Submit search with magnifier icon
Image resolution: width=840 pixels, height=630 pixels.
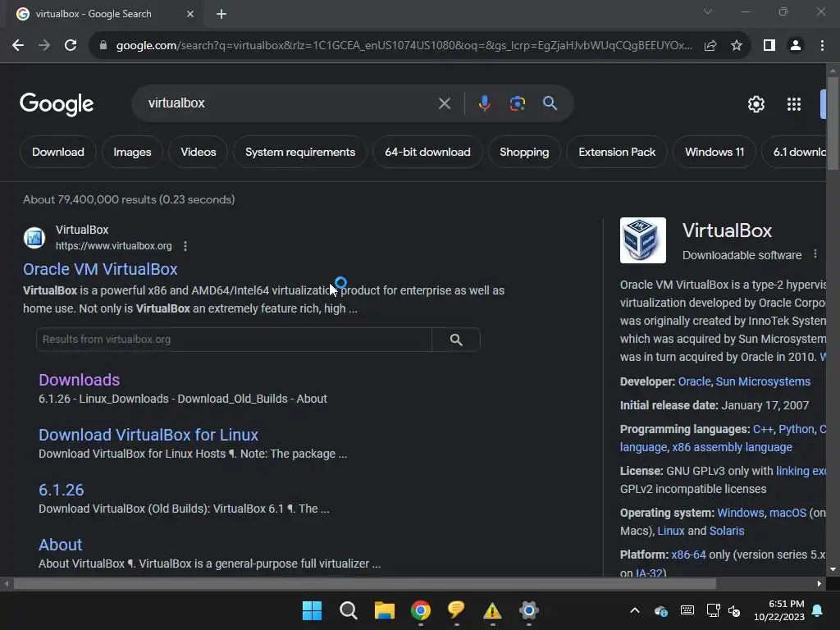pyautogui.click(x=550, y=103)
